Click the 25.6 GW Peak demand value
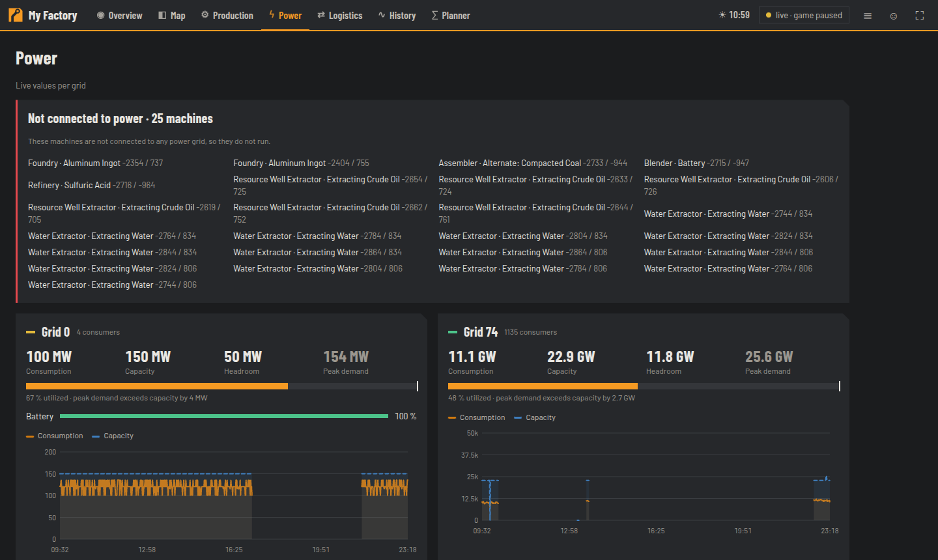The height and width of the screenshot is (560, 938). pos(769,357)
